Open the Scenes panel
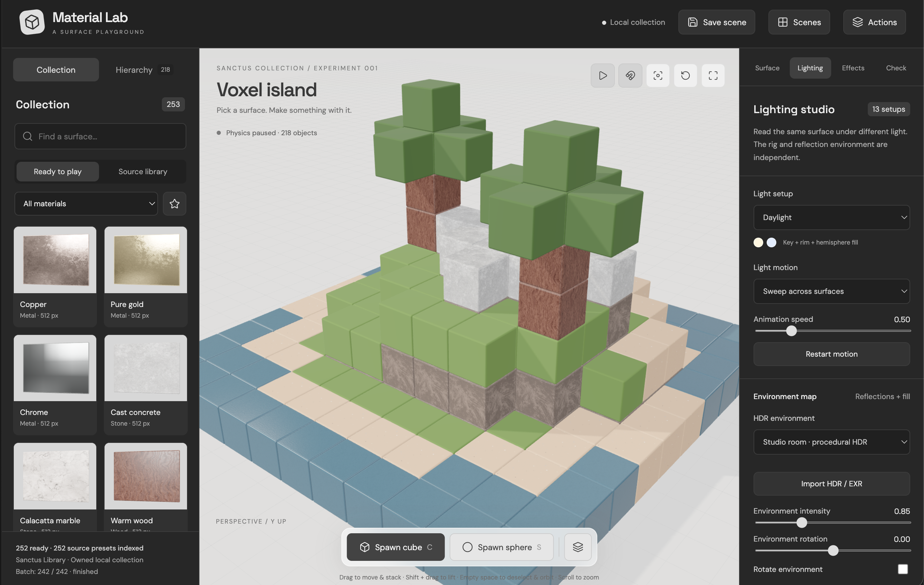This screenshot has width=924, height=585. click(x=799, y=22)
